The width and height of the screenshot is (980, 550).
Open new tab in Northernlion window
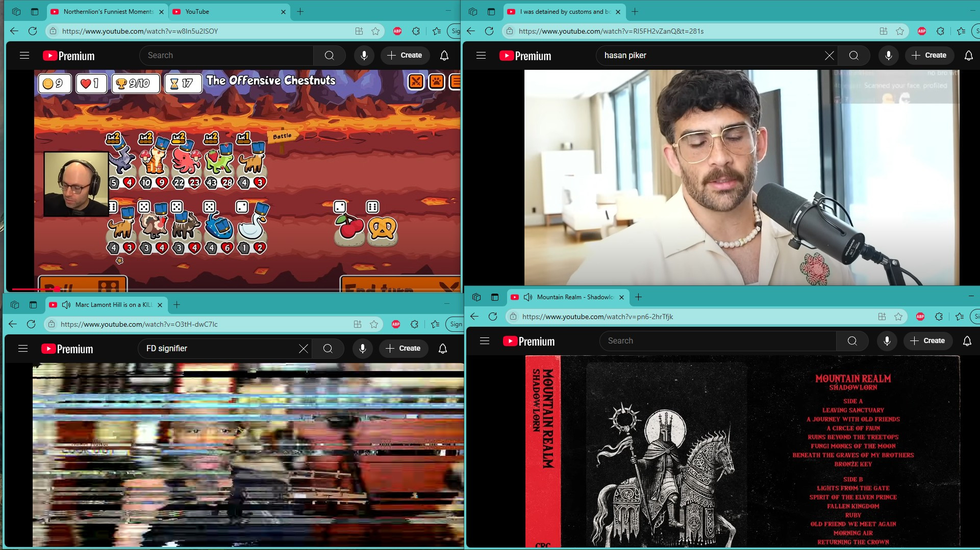point(300,12)
